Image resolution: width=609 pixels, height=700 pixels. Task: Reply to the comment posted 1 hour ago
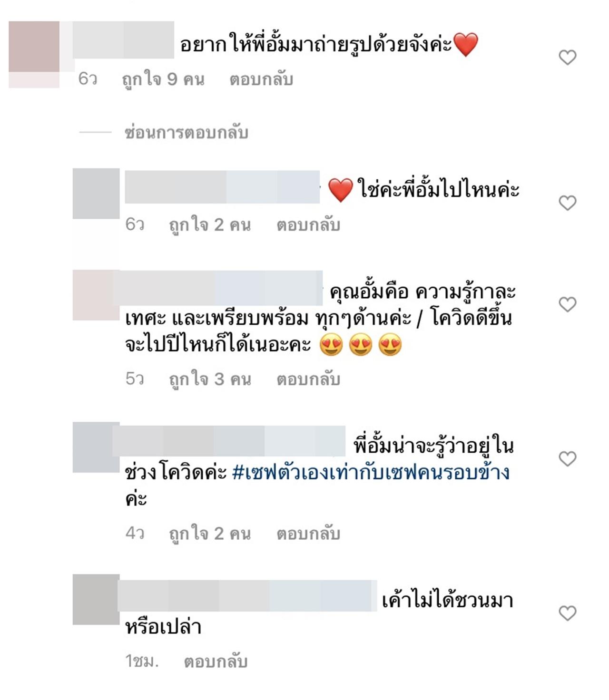tap(216, 661)
